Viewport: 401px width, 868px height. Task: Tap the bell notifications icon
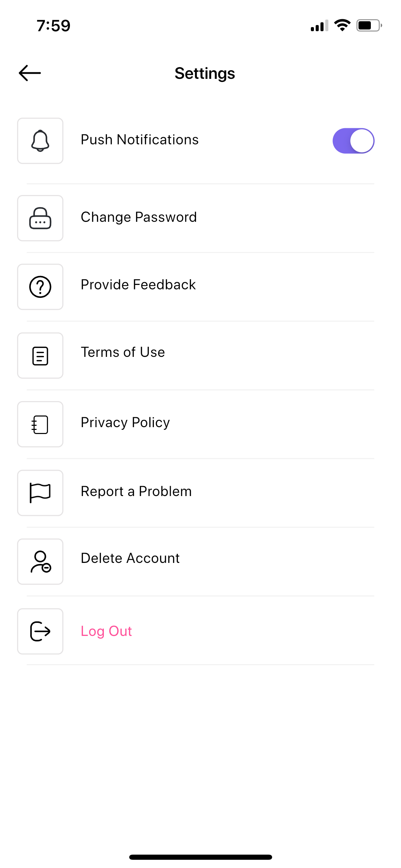click(x=40, y=141)
